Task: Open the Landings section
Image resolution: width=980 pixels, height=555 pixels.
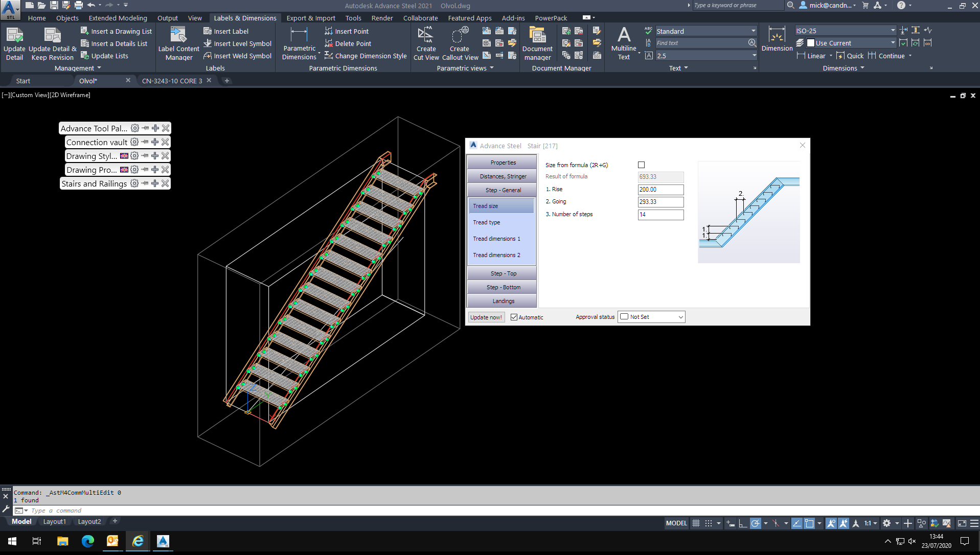Action: (502, 301)
